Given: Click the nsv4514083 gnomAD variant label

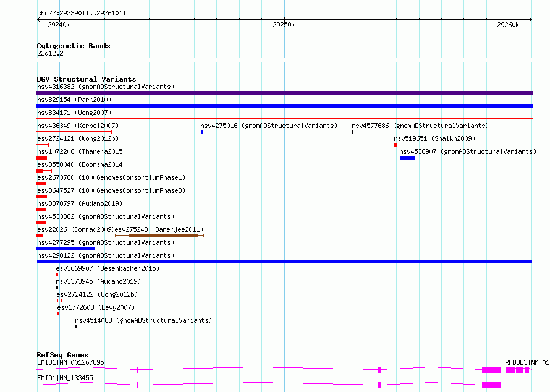Looking at the screenshot, I should tap(143, 320).
